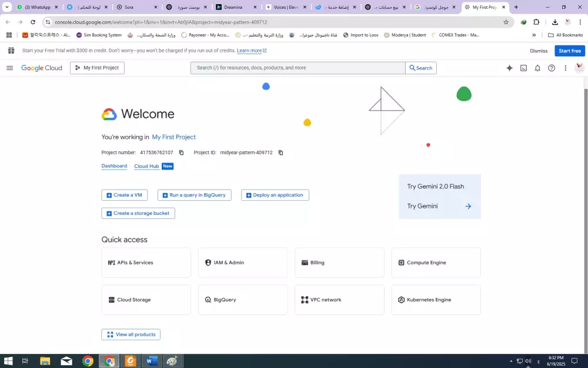Open the navigation hamburger menu
Screen dimensions: 588x368
9,68
